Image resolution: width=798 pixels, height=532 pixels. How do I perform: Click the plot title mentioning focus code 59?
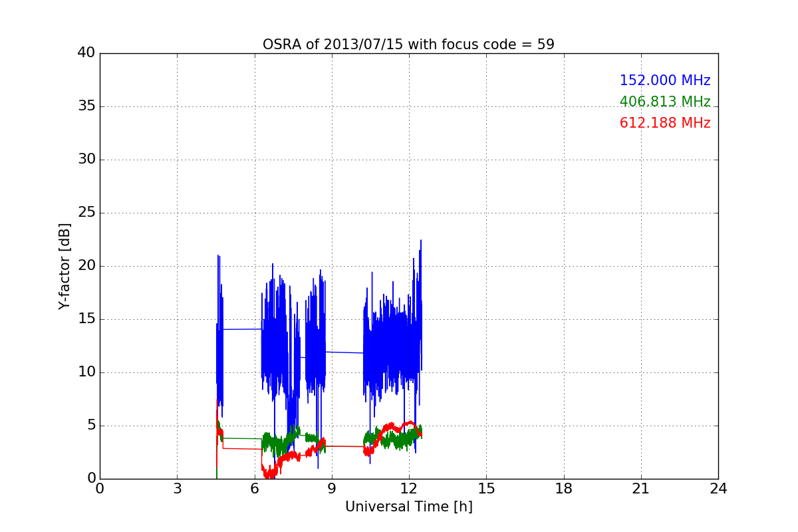pos(408,45)
